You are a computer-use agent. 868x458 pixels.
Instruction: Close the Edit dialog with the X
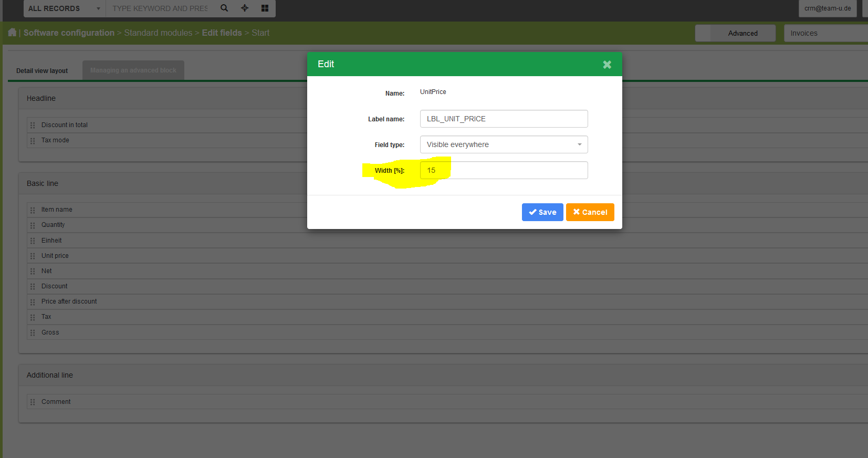point(607,65)
